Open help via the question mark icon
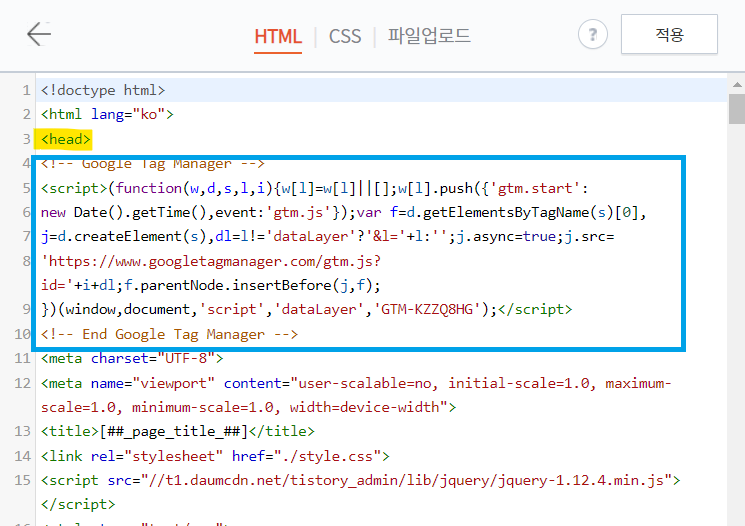Viewport: 745px width, 526px height. (x=592, y=35)
